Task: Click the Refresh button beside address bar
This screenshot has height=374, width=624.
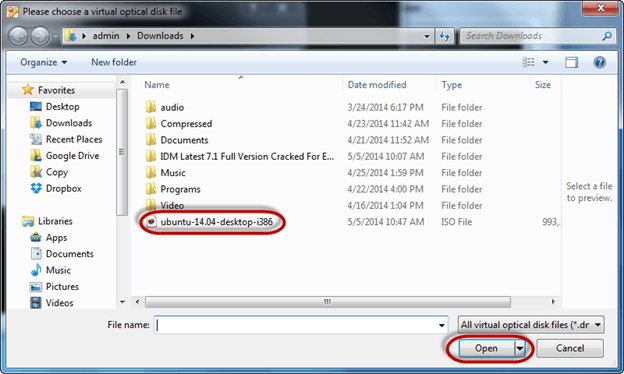Action: point(444,36)
